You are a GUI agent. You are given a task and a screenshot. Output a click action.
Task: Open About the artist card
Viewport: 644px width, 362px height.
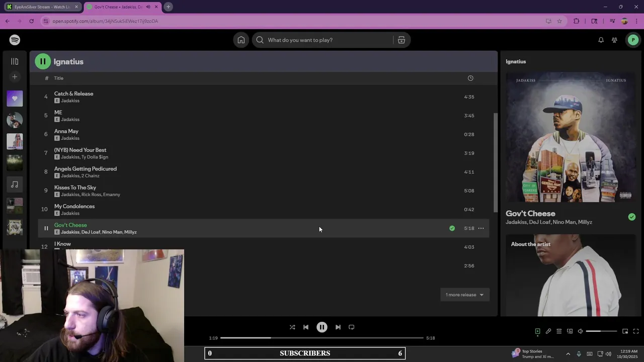(x=571, y=275)
